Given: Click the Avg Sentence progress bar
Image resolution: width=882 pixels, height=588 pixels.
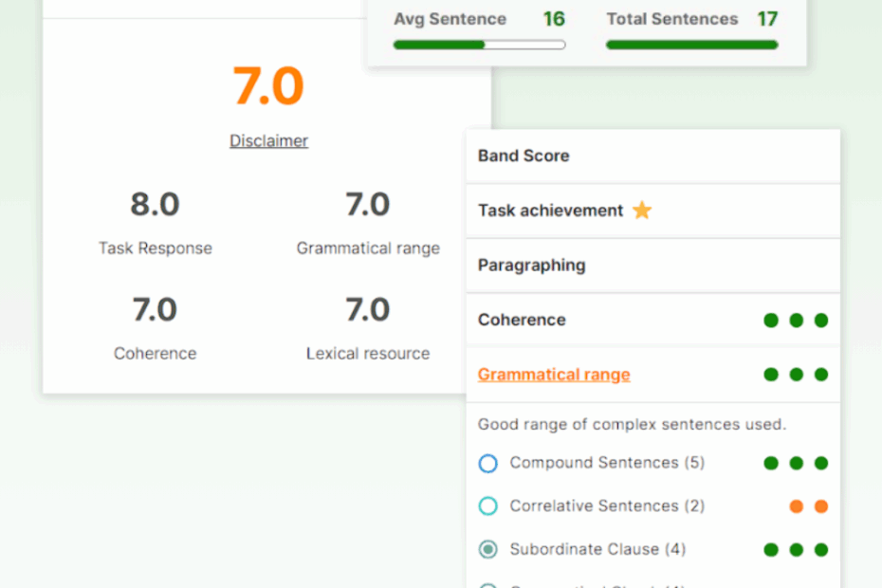Looking at the screenshot, I should click(x=479, y=45).
